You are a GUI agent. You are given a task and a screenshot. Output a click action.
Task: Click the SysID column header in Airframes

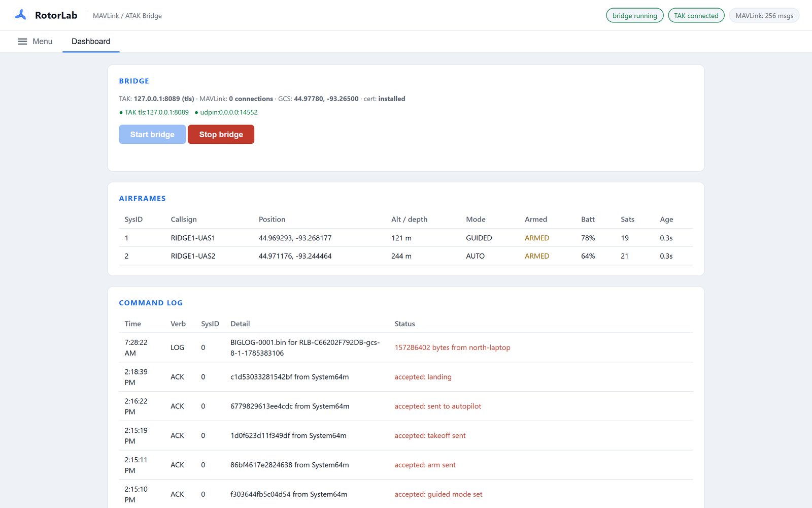point(133,219)
